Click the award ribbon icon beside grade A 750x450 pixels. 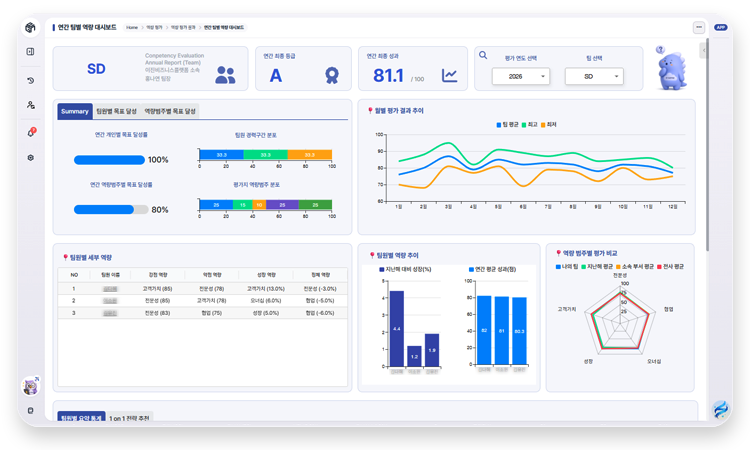[x=331, y=75]
